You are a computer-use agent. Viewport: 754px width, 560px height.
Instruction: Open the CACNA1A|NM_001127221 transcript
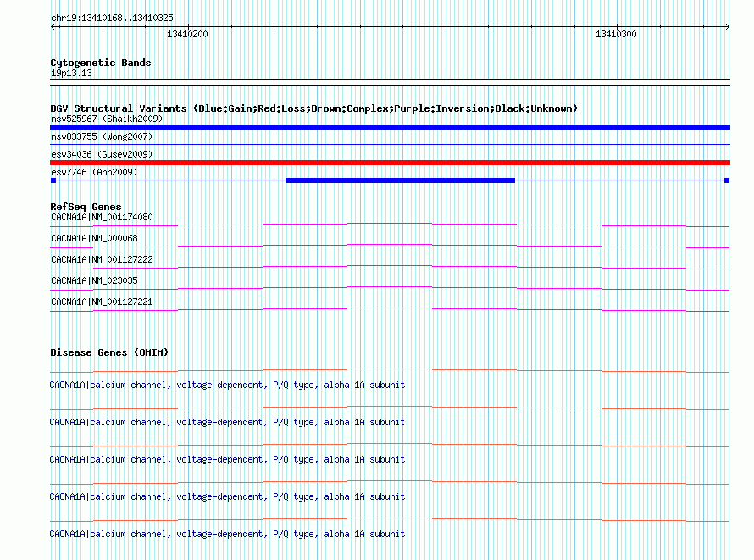tap(102, 302)
